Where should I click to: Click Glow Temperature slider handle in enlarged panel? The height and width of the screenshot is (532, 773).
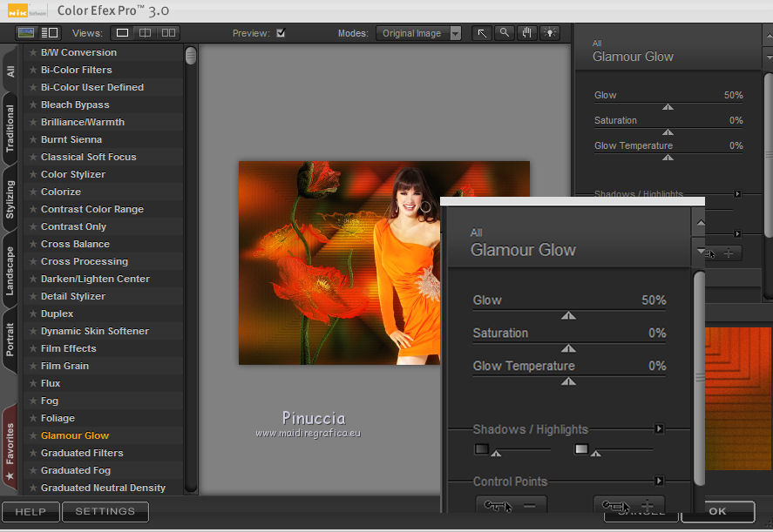coord(568,381)
